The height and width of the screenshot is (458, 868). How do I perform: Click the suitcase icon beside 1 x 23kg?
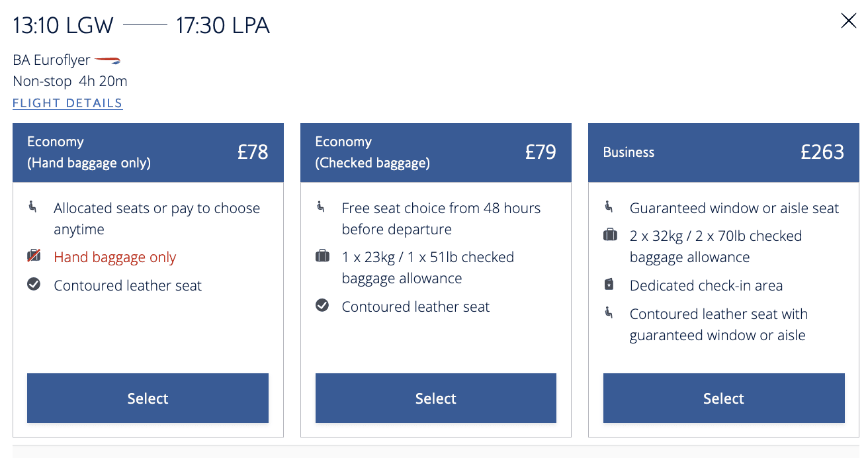pyautogui.click(x=322, y=256)
